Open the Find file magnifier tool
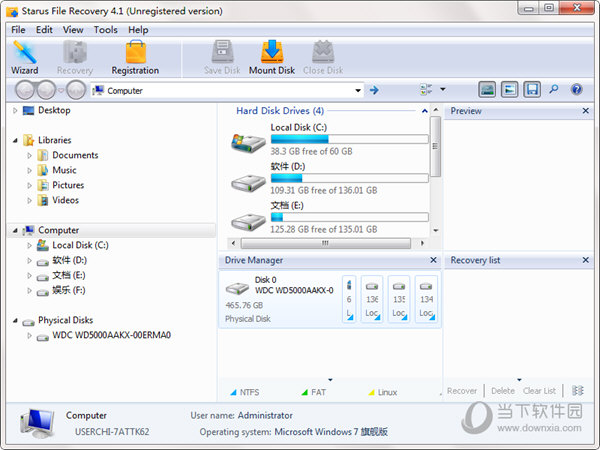 (x=554, y=90)
